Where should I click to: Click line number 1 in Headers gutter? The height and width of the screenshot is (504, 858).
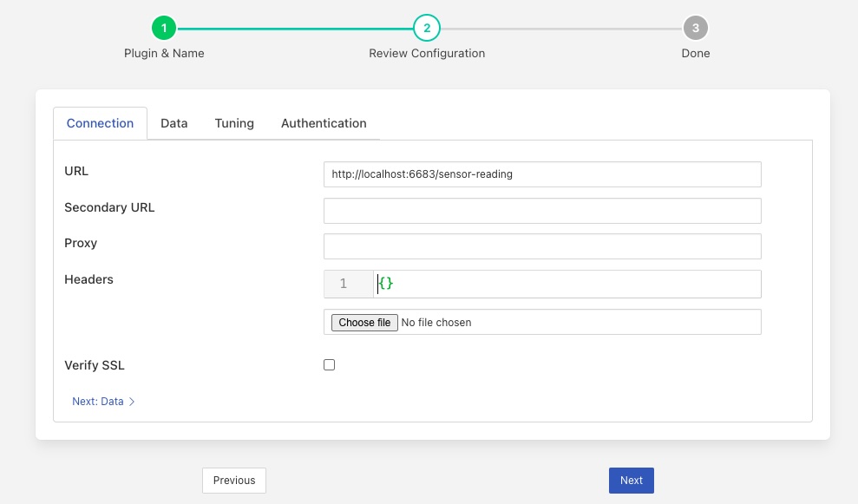tap(344, 284)
